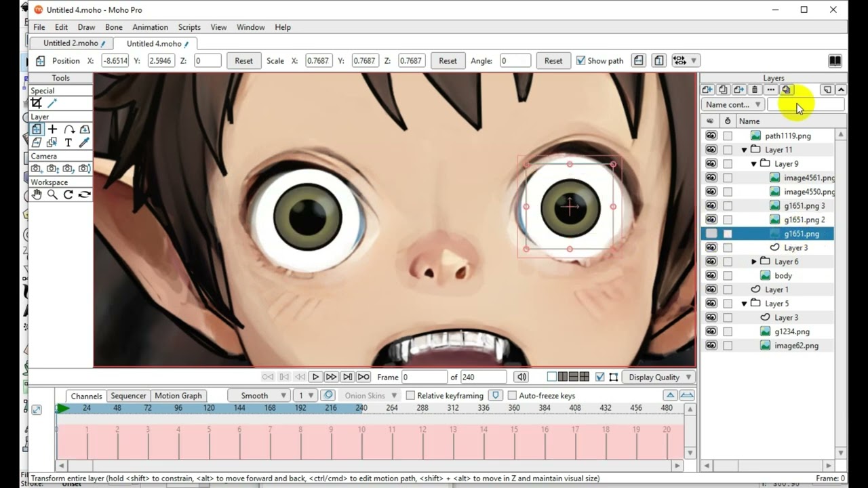The width and height of the screenshot is (868, 488).
Task: Toggle visibility of image4561.png layer
Action: [x=711, y=178]
